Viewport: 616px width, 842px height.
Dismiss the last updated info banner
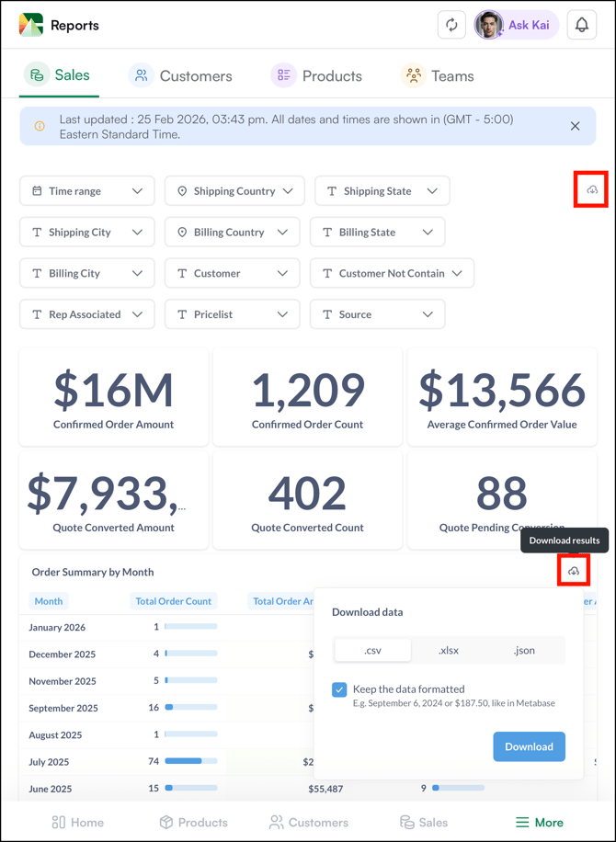click(x=575, y=126)
